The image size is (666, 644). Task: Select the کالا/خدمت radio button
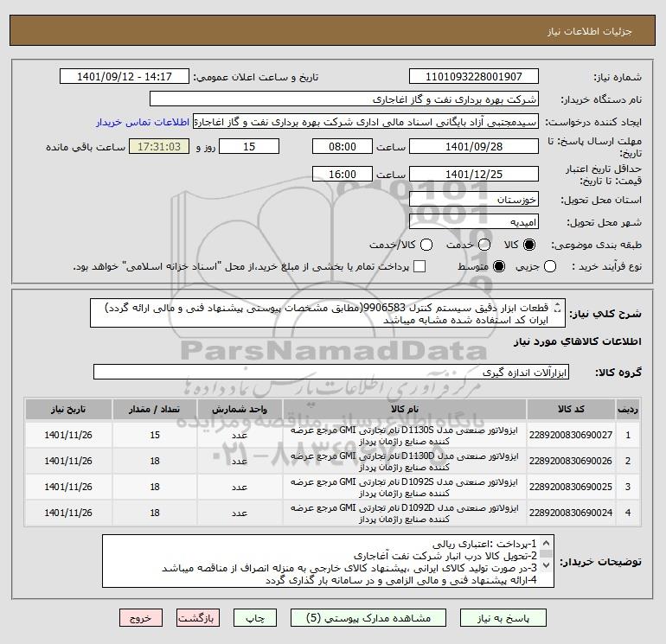pos(426,245)
